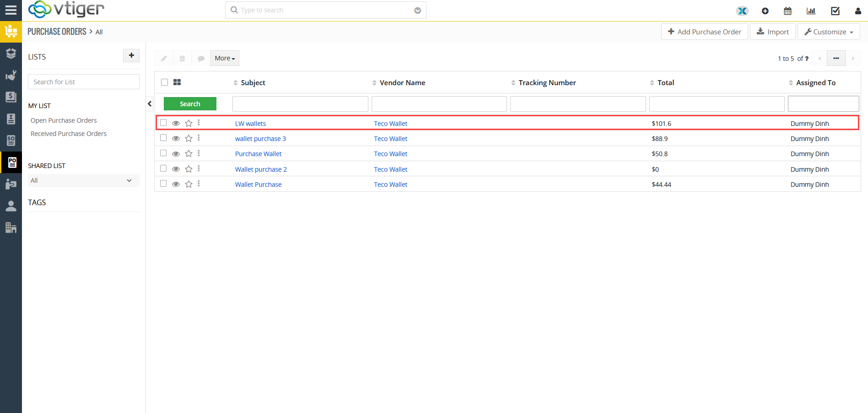Image resolution: width=868 pixels, height=413 pixels.
Task: Open global search options arrow
Action: (x=418, y=11)
